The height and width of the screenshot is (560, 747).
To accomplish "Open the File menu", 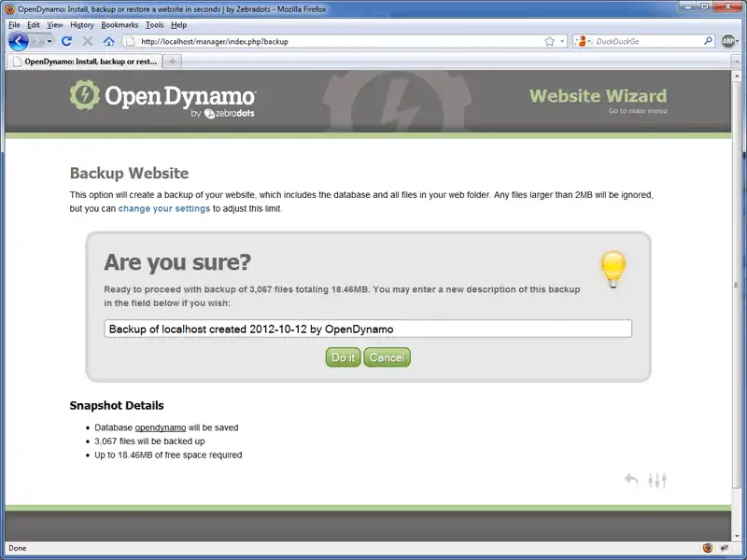I will (x=14, y=25).
